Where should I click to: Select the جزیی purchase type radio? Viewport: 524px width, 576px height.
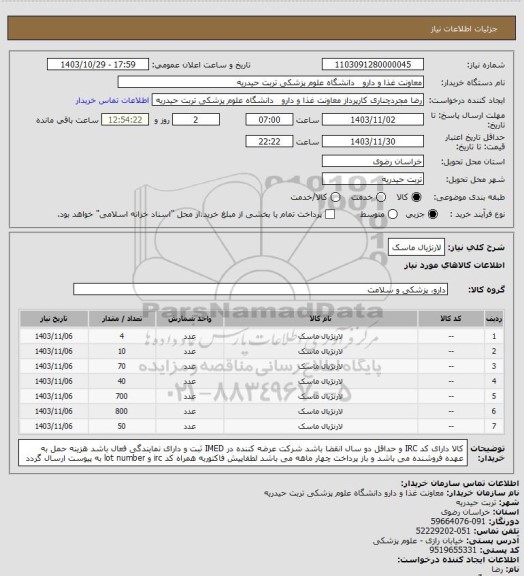[433, 214]
